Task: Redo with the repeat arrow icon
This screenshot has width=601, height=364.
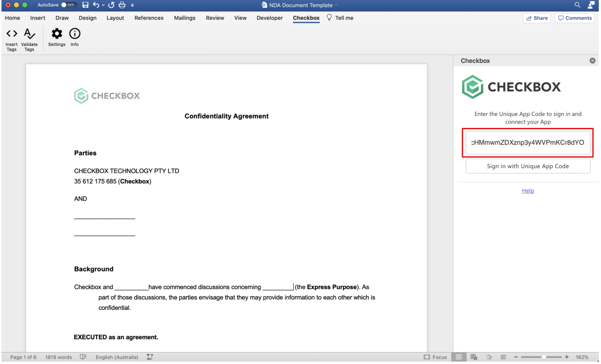Action: tap(111, 5)
